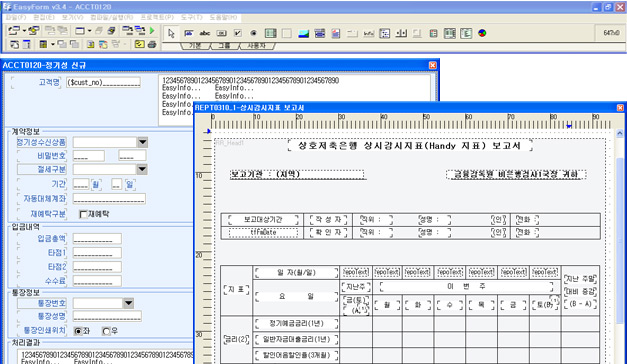Run the form with green play button

coord(152,30)
